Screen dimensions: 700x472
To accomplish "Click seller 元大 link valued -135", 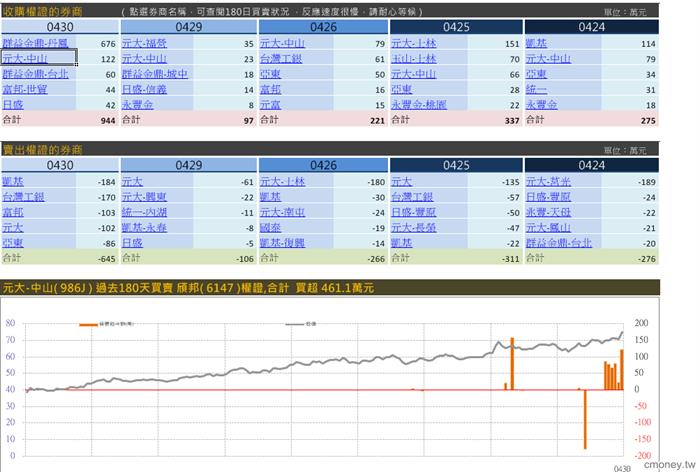I will [x=402, y=181].
